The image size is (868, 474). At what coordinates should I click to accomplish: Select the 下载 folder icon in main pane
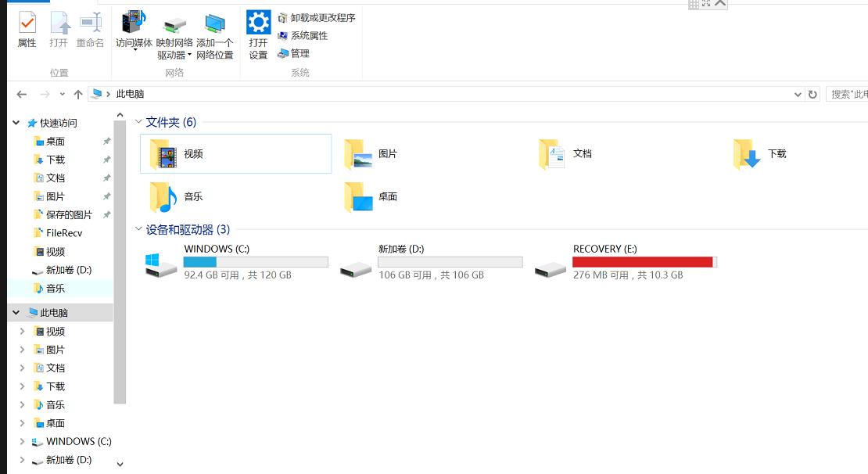tap(748, 154)
